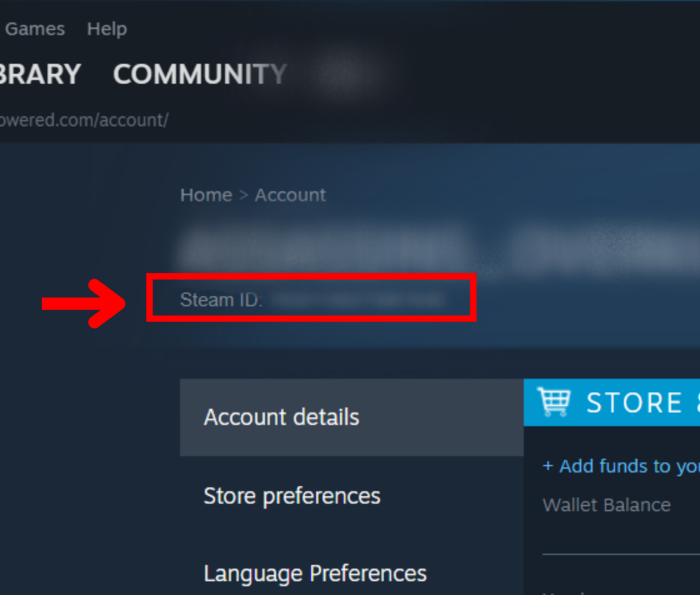This screenshot has height=595, width=700.
Task: Click the Wallet Balance label
Action: 606,505
